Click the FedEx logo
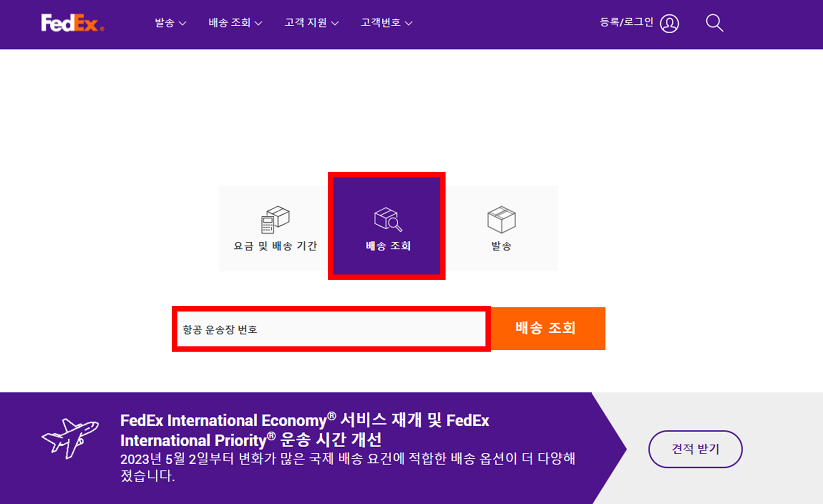Image resolution: width=823 pixels, height=504 pixels. point(71,23)
